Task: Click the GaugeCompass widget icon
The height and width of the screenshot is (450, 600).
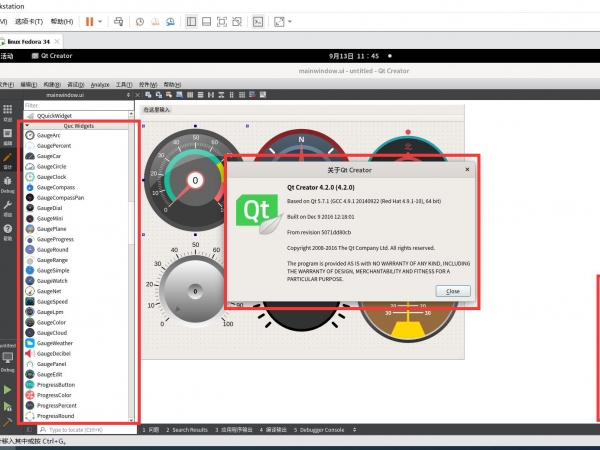Action: click(x=30, y=187)
